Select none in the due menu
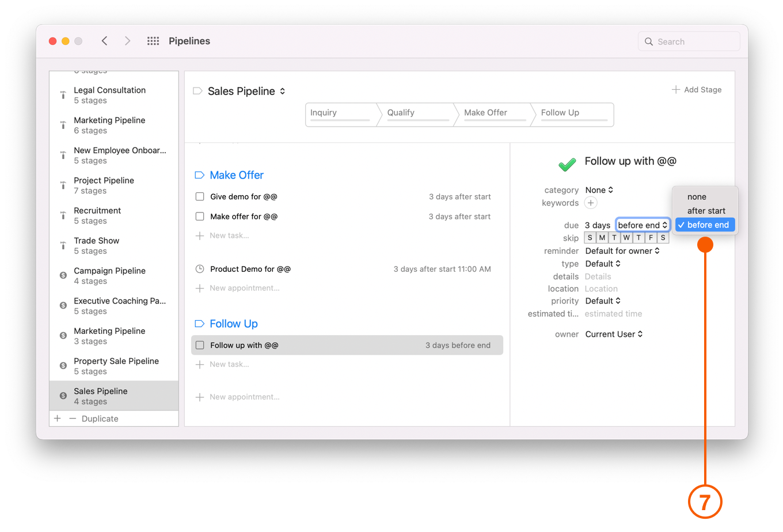The width and height of the screenshot is (783, 532). click(x=697, y=197)
